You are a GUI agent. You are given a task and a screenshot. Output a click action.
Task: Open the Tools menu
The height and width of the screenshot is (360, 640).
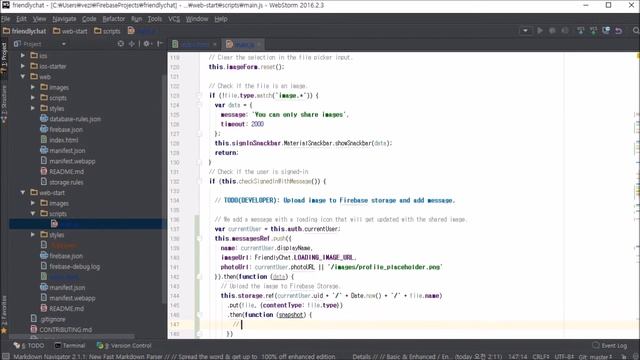pos(155,19)
